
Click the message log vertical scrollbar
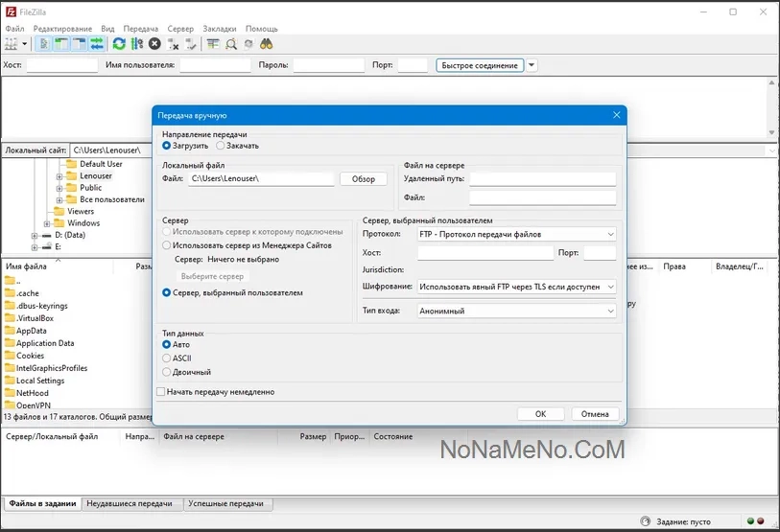[x=773, y=107]
